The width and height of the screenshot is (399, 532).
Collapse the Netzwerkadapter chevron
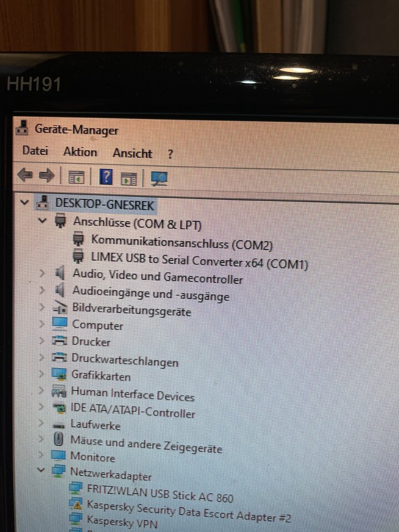click(x=41, y=470)
